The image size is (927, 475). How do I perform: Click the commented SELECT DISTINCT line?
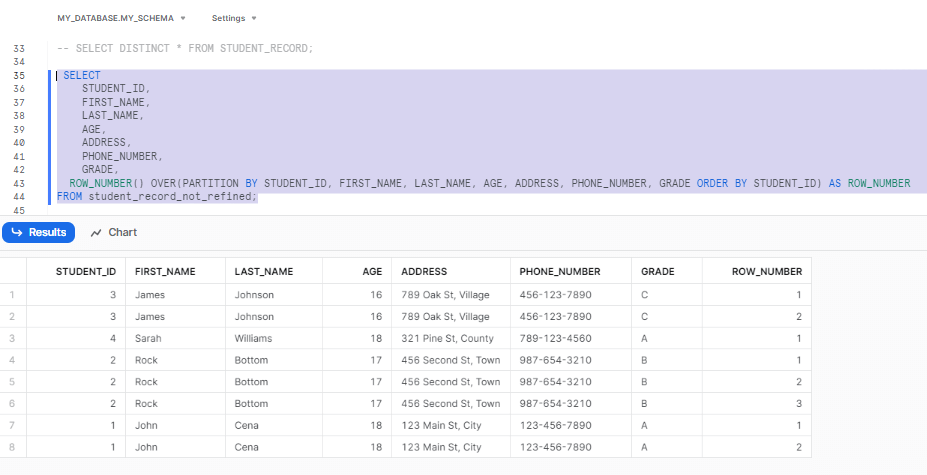(x=185, y=48)
